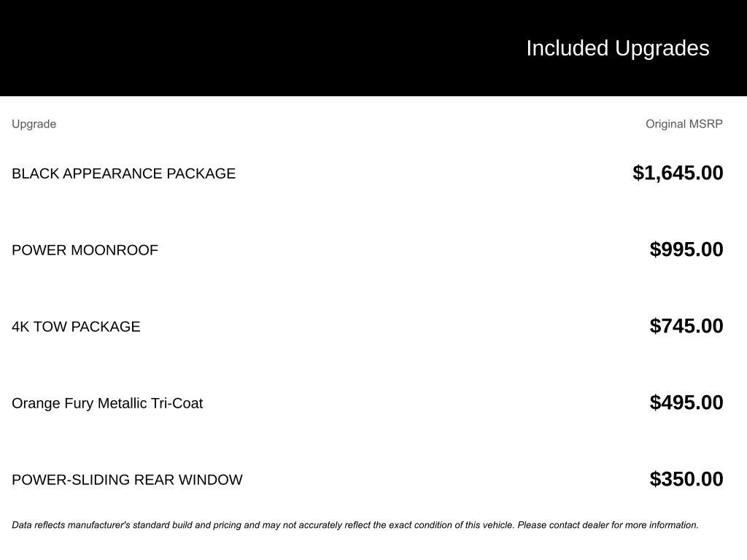Select the POWER-SLIDING REAR WINDOW upgrade name

tap(127, 480)
